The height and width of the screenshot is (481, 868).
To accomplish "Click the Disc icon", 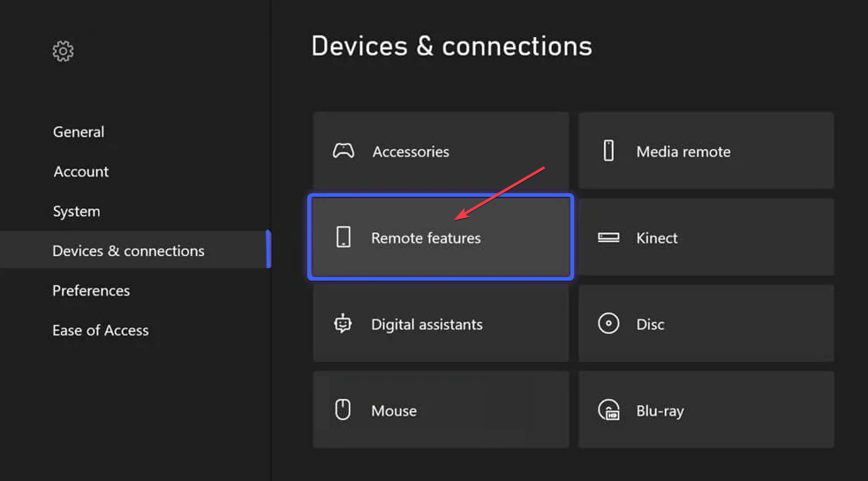I will (608, 324).
